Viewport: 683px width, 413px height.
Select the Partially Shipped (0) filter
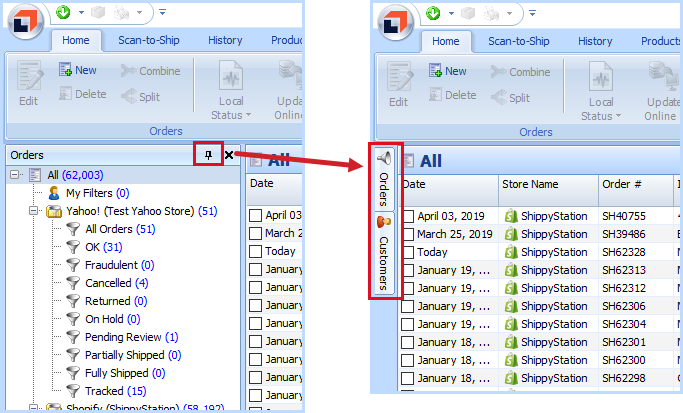click(124, 355)
